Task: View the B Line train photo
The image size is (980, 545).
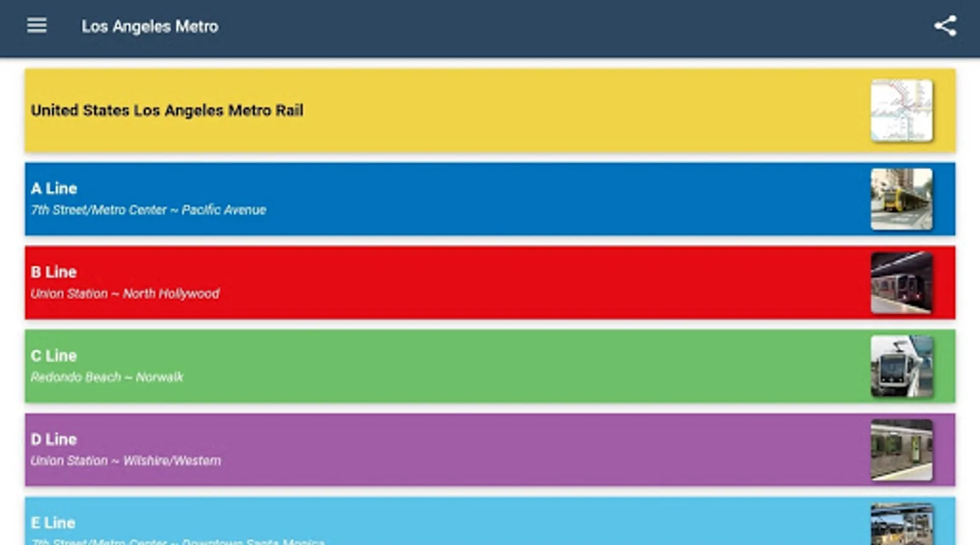Action: click(x=901, y=282)
